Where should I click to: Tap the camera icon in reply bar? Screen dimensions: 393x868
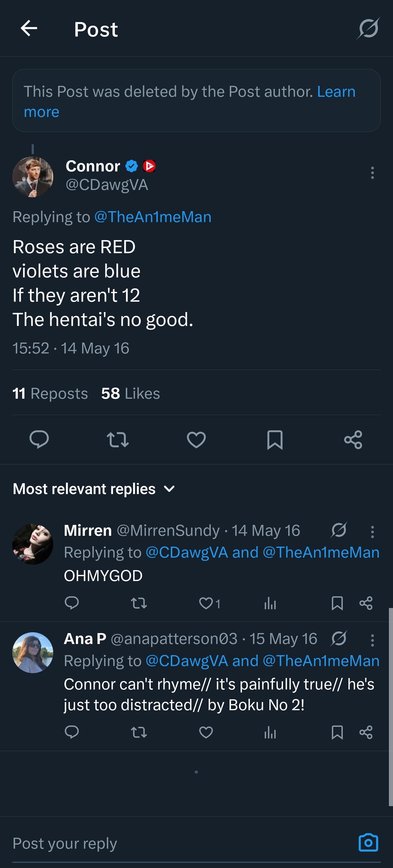[x=368, y=842]
